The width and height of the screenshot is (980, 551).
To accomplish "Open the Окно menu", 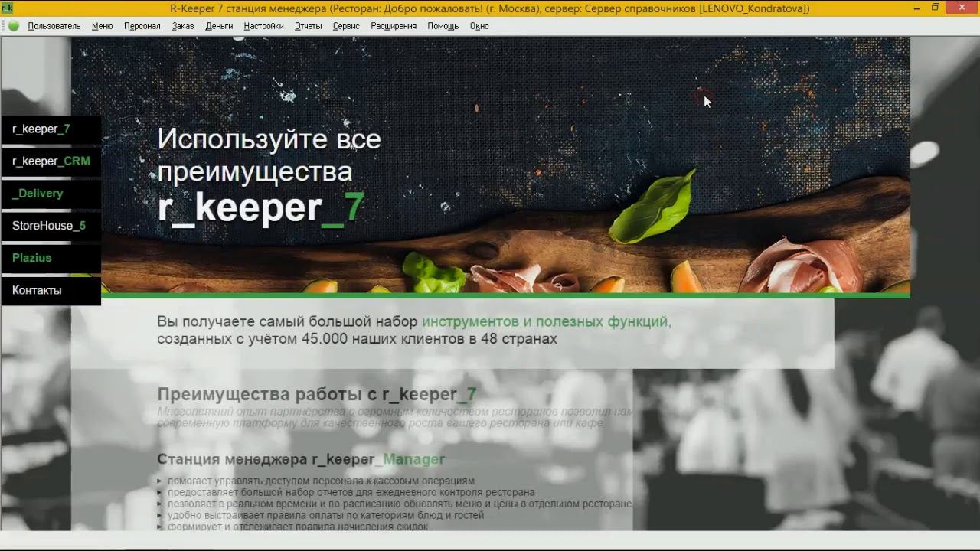I will click(x=479, y=26).
